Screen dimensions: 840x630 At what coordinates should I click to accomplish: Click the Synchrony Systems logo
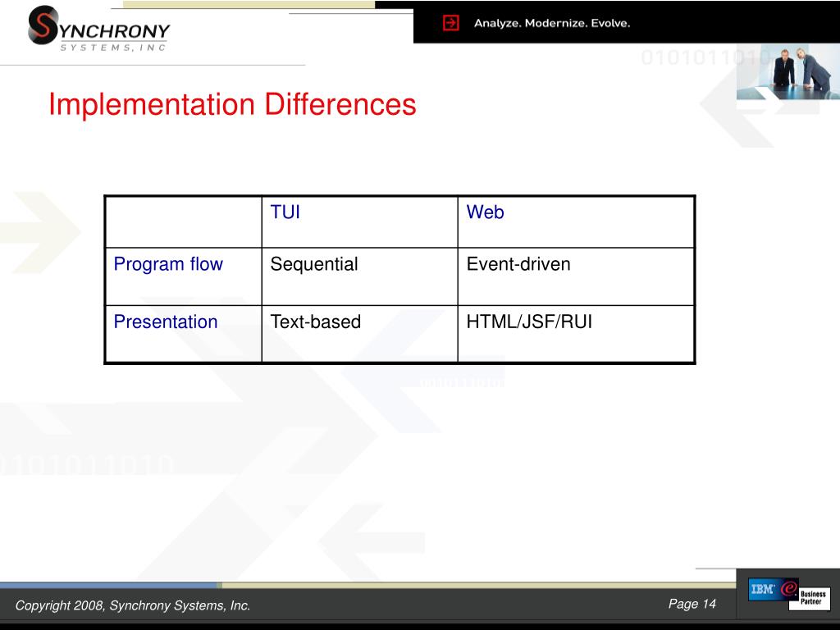99,29
